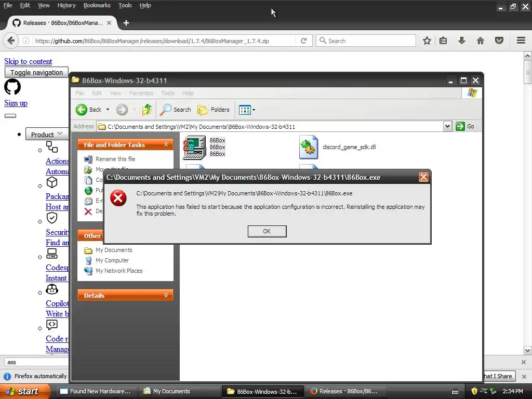Toggle the Folders pane in Explorer

coord(214,110)
